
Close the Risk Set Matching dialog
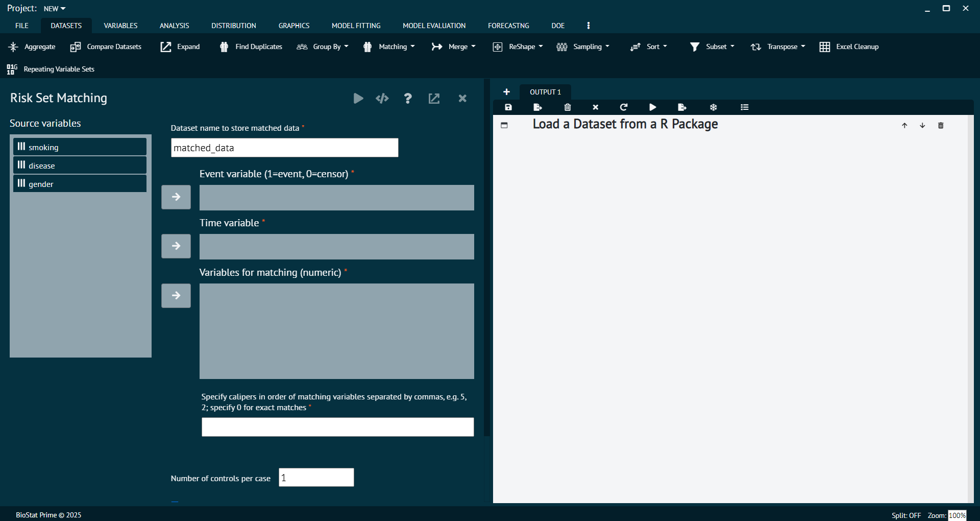462,98
